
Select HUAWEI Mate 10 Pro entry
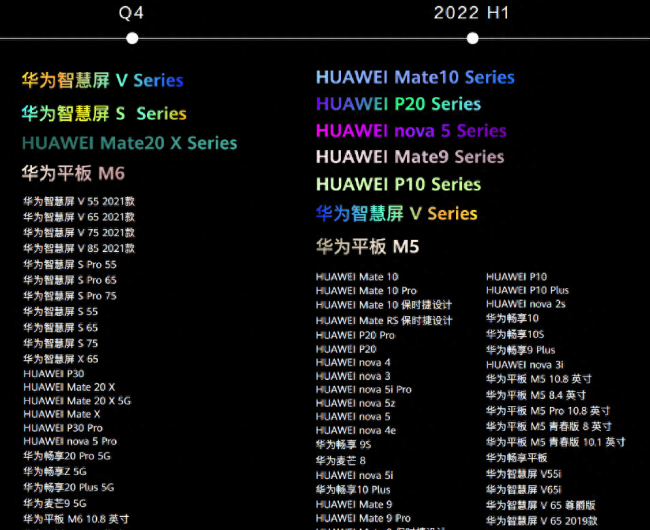(366, 291)
